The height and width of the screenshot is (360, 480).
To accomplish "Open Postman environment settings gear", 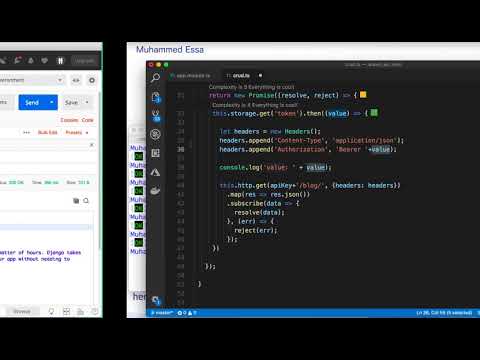I will point(92,80).
